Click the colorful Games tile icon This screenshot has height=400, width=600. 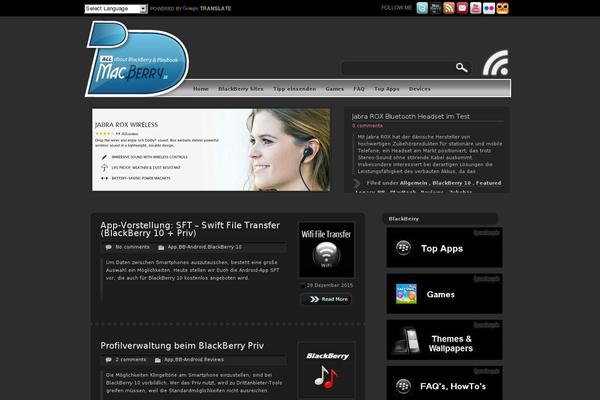[406, 294]
